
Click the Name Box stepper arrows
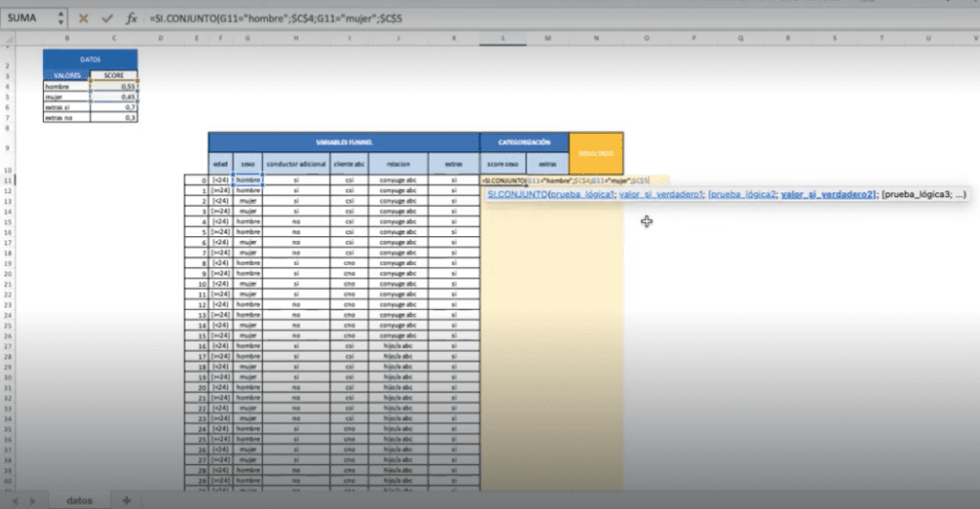point(60,18)
